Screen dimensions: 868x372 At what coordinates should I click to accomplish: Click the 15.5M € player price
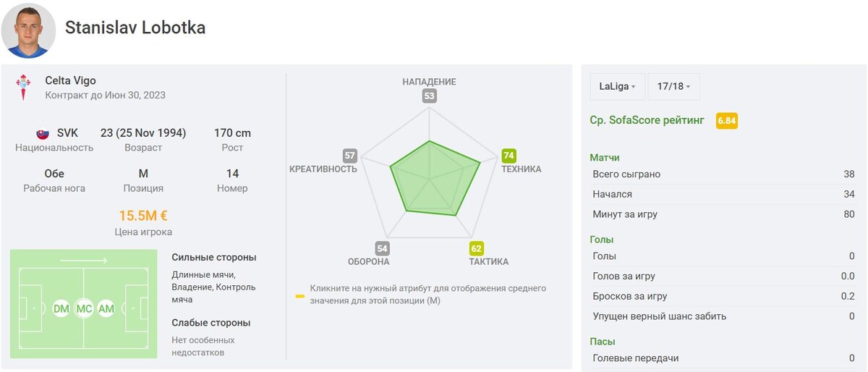[x=143, y=216]
